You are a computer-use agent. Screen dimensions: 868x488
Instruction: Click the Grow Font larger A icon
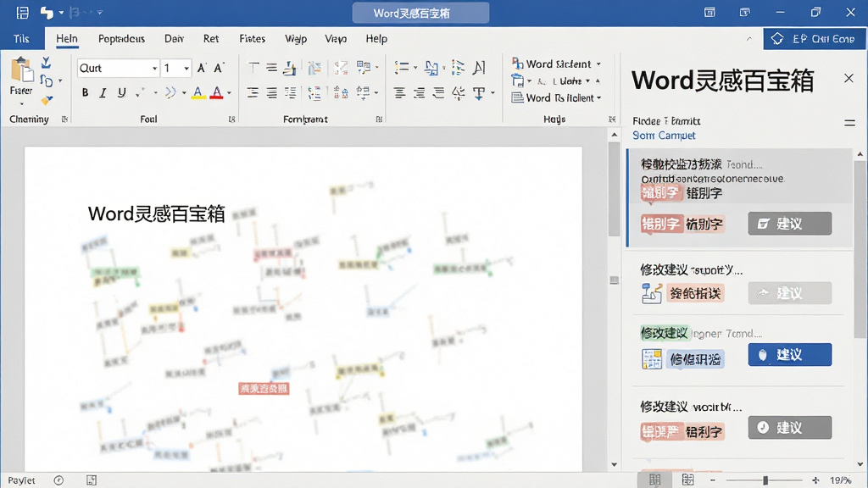202,68
